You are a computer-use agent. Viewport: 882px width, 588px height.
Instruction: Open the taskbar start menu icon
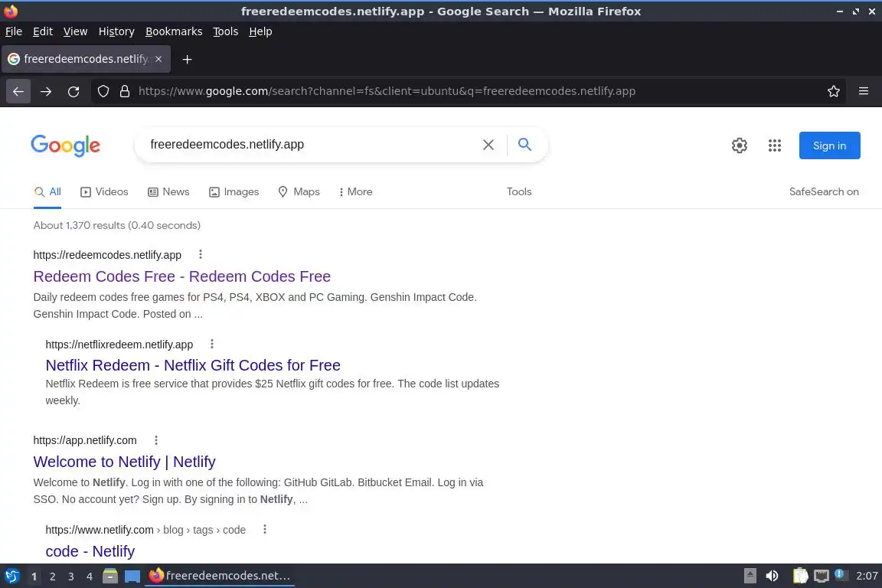point(11,577)
